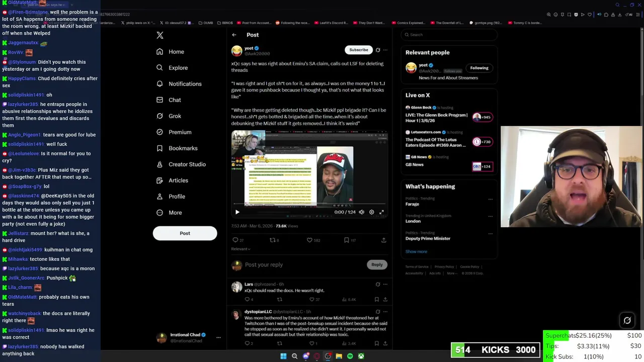Open options for London trend
Screen dimensions: 644x362
[491, 217]
